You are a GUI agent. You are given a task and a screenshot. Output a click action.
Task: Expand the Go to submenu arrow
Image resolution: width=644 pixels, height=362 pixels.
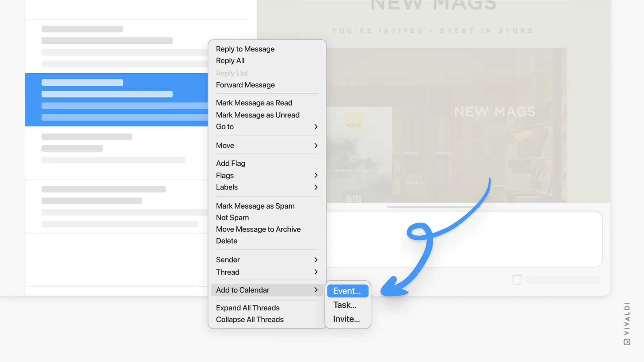click(315, 127)
